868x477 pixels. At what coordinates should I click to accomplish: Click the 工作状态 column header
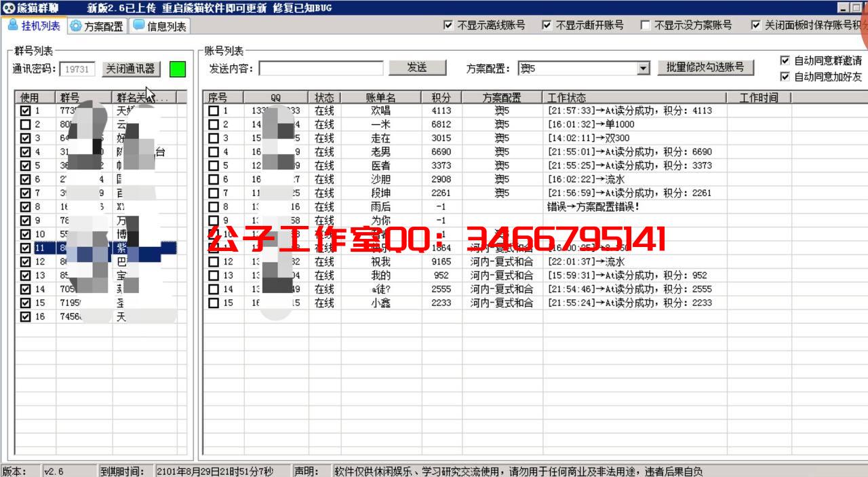[634, 98]
